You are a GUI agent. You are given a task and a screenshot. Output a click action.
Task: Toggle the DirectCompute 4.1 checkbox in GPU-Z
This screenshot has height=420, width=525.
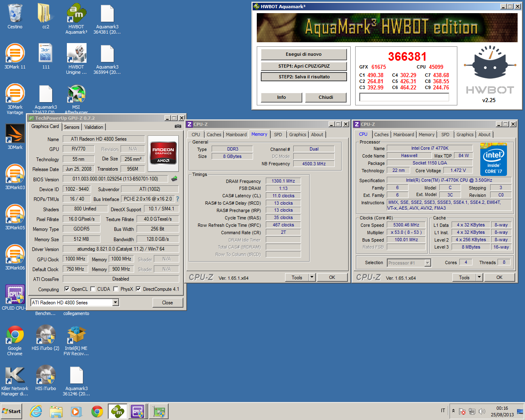(139, 289)
